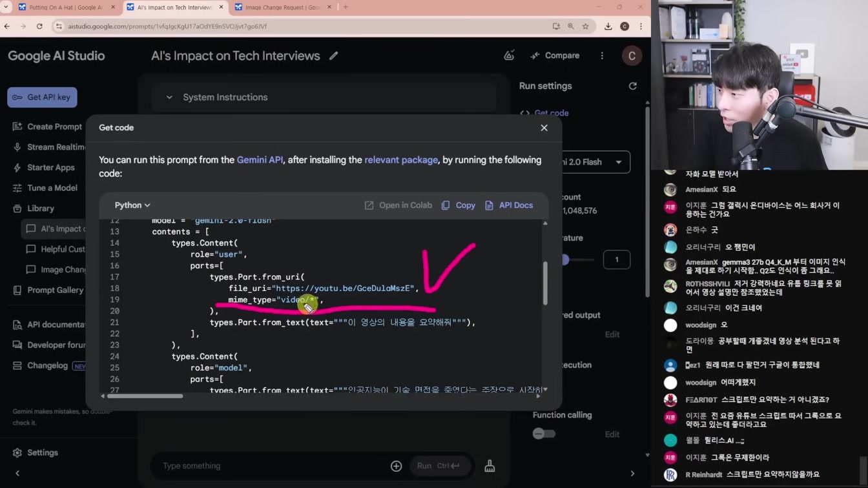Expand the System Instructions section
The image size is (868, 488).
click(324, 97)
